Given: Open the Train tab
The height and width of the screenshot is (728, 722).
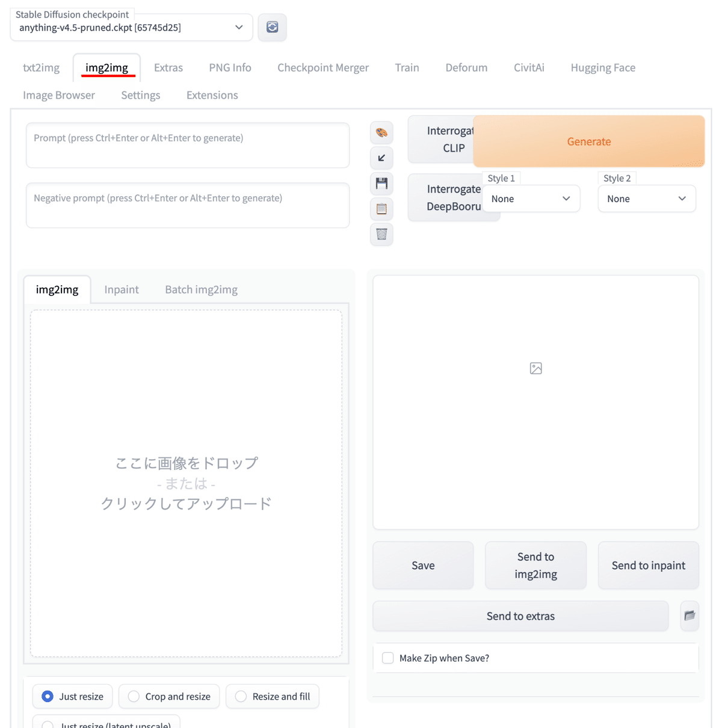Looking at the screenshot, I should coord(407,67).
